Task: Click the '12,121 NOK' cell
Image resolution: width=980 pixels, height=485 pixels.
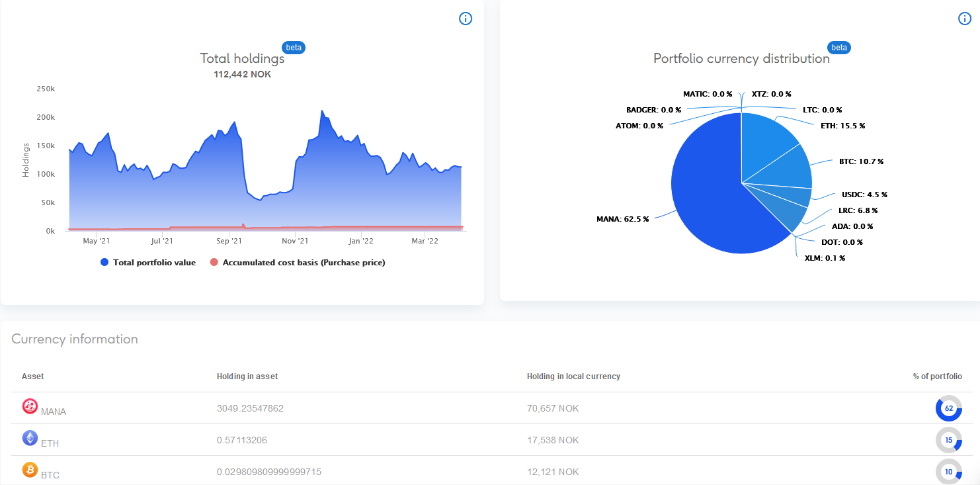Action: tap(553, 472)
